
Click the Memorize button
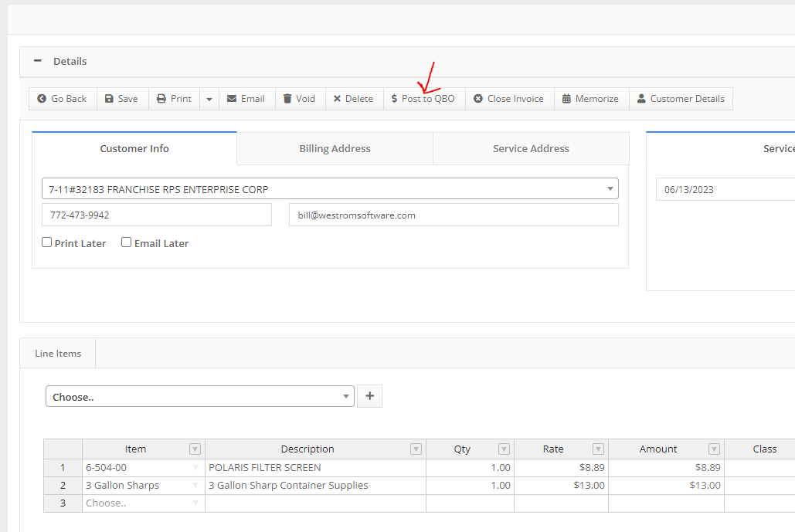click(x=591, y=99)
